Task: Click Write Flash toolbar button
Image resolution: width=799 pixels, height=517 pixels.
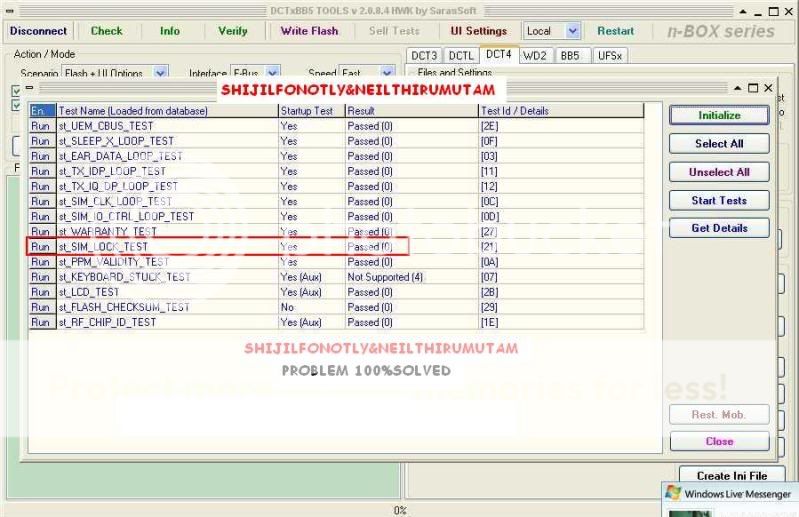Action: (x=309, y=31)
